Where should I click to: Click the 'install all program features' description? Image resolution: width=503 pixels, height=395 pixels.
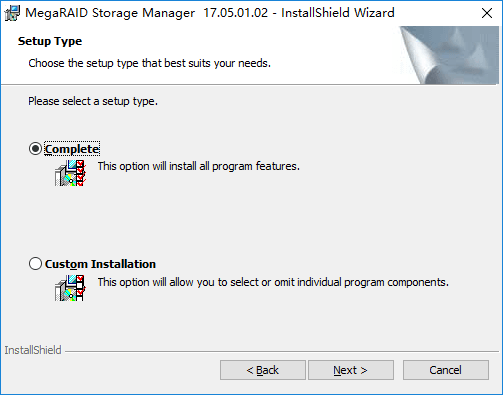pyautogui.click(x=199, y=166)
